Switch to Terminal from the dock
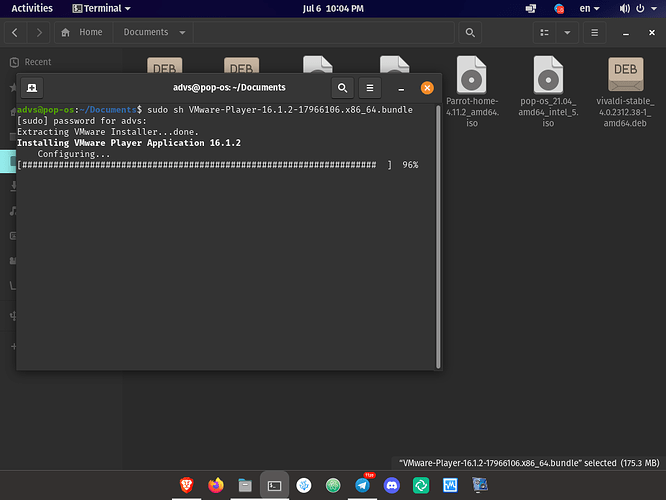 coord(274,485)
